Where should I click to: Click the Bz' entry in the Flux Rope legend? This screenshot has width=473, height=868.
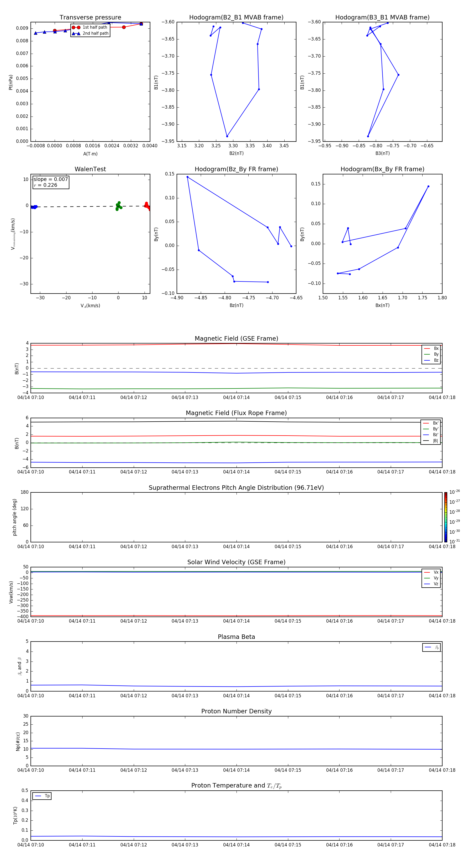431,435
